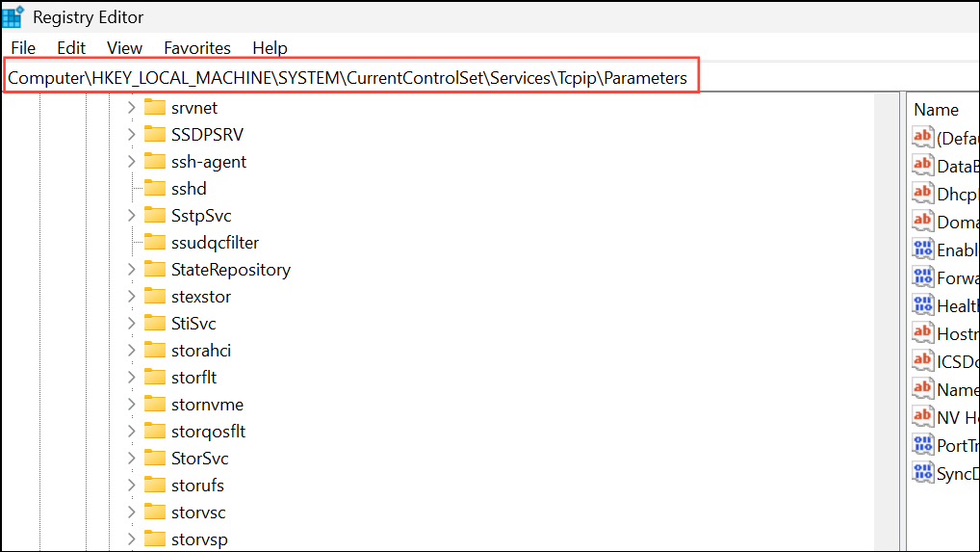Select the ssudqcfilter key label

(215, 243)
